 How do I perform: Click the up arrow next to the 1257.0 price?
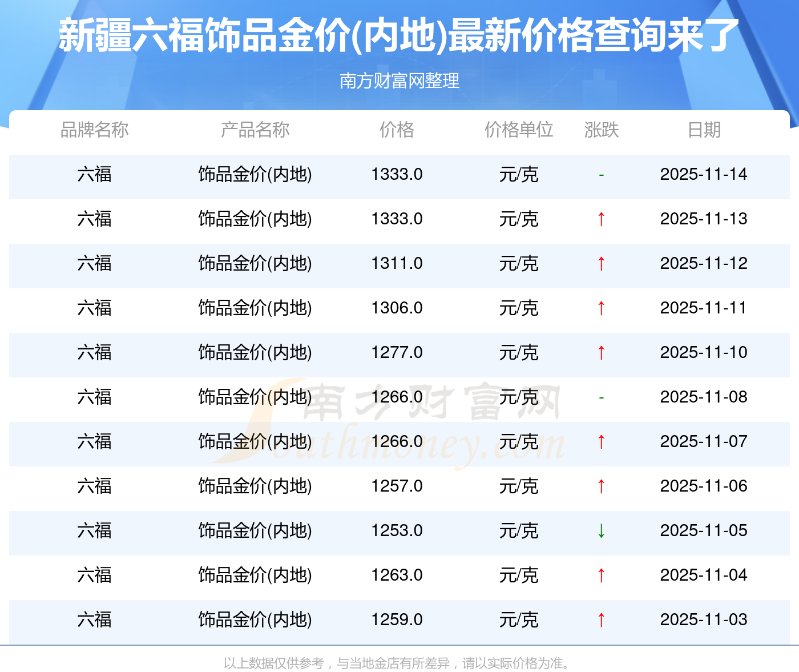(x=601, y=486)
